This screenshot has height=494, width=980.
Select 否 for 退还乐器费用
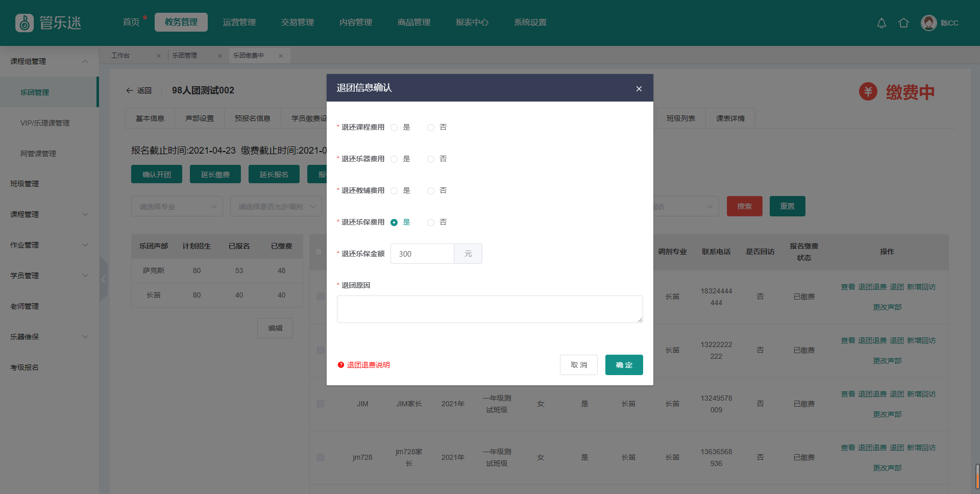tap(431, 159)
